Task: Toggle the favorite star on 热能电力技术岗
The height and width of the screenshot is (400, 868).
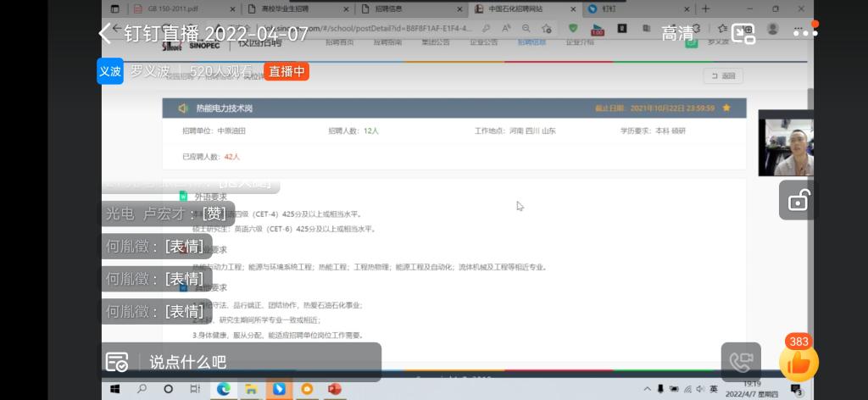Action: tap(726, 108)
